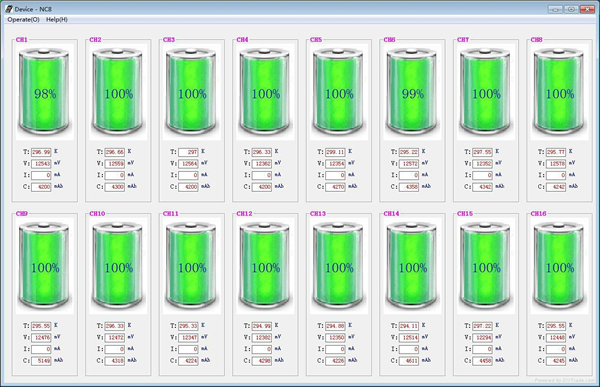The width and height of the screenshot is (600, 387).
Task: Click the CH16 voltage field
Action: click(556, 338)
